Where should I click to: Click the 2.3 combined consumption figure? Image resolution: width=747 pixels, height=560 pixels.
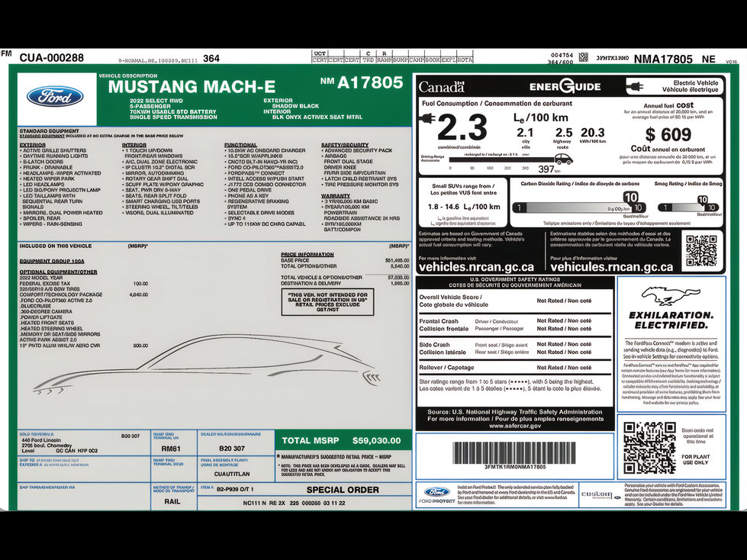click(x=462, y=128)
